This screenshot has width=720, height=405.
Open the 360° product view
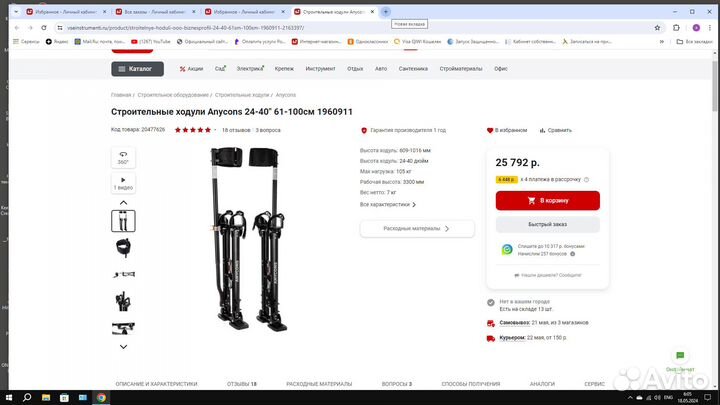123,157
